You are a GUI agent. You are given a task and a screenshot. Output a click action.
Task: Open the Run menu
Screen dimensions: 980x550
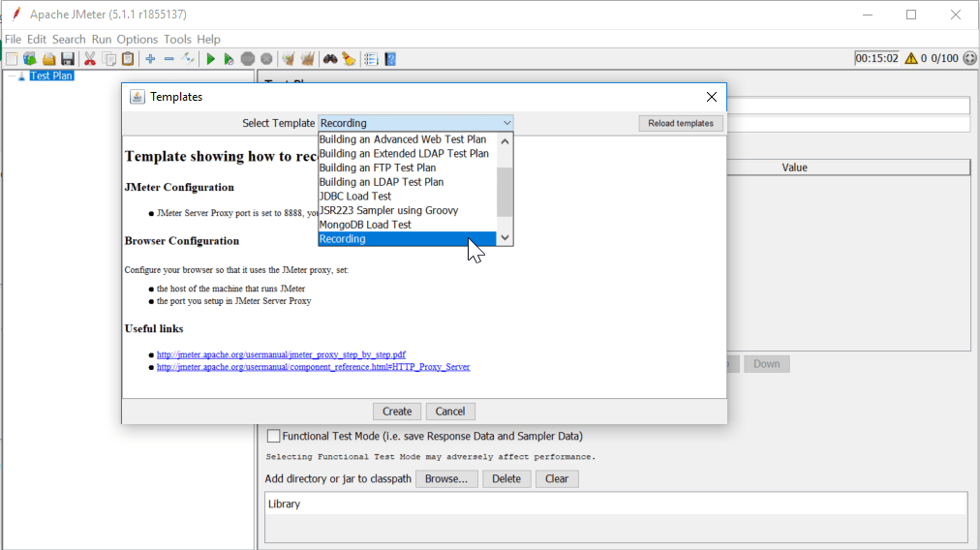click(x=102, y=39)
